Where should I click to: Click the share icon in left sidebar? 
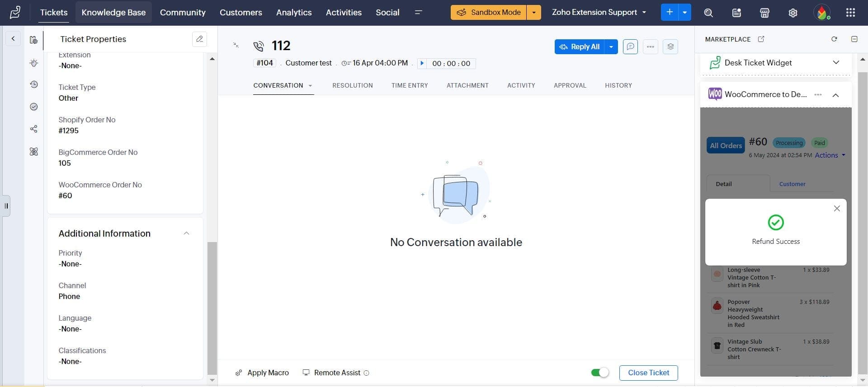point(34,129)
